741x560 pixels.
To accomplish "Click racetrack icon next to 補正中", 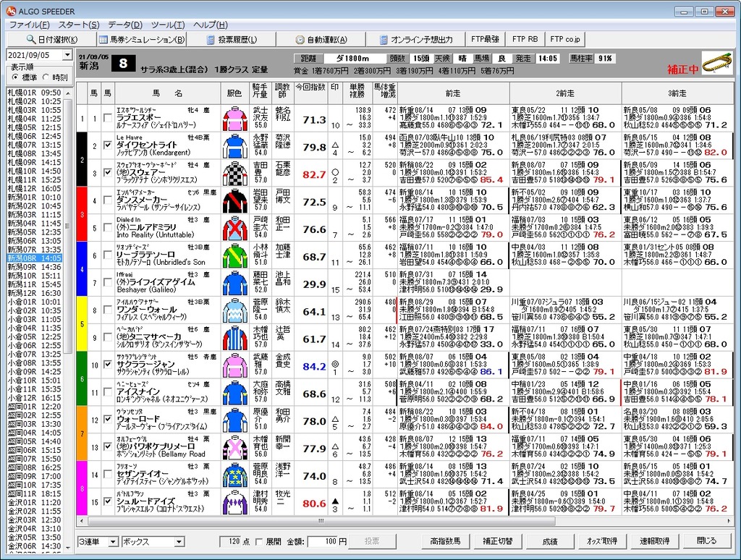I will coord(716,64).
